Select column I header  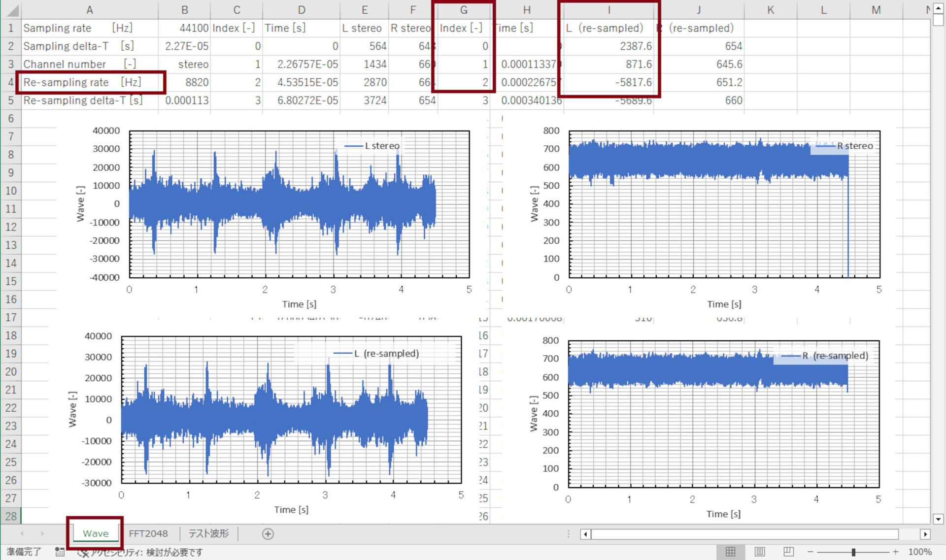click(608, 10)
